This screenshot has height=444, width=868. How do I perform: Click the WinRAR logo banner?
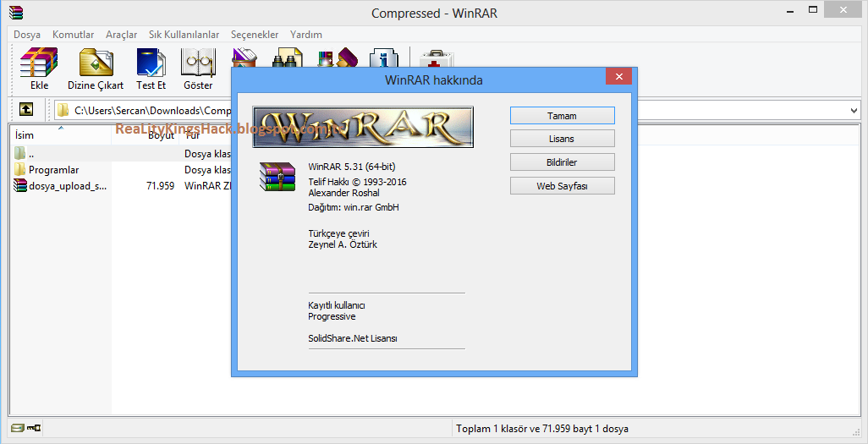click(x=363, y=127)
